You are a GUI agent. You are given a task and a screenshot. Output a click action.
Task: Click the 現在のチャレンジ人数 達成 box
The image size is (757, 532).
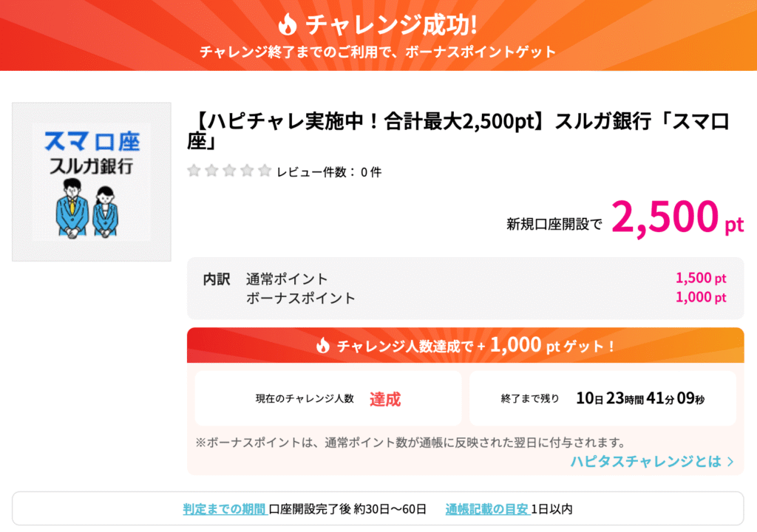tap(328, 398)
